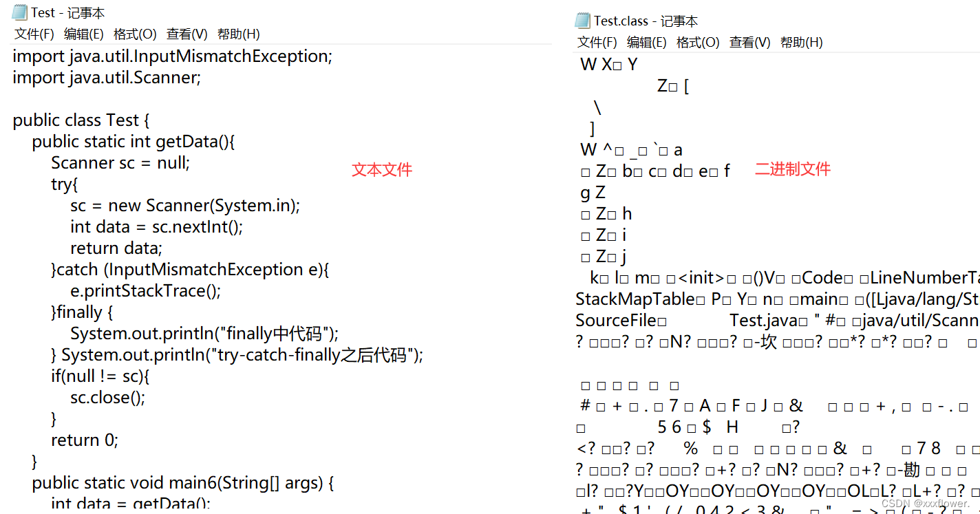Click line 'sc.close();'
980x514 pixels.
(x=108, y=398)
